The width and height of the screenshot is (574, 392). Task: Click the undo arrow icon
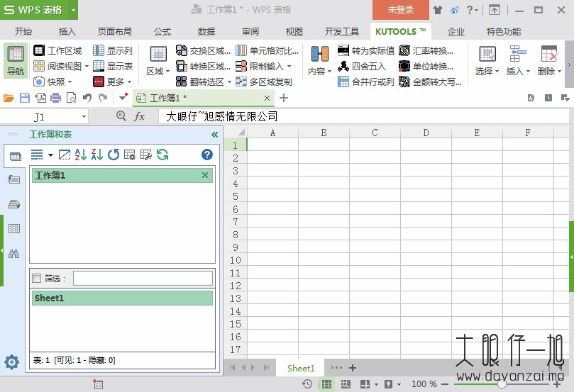[x=87, y=98]
